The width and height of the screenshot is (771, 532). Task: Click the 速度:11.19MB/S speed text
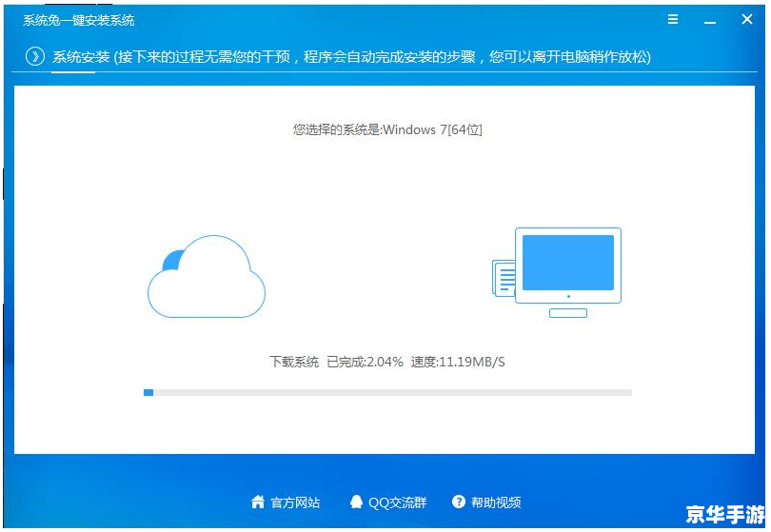pyautogui.click(x=458, y=362)
